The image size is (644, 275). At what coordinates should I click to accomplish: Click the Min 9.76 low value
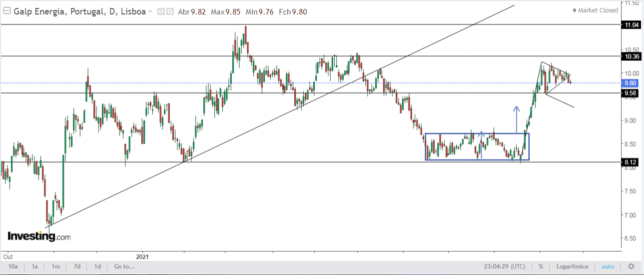(259, 11)
